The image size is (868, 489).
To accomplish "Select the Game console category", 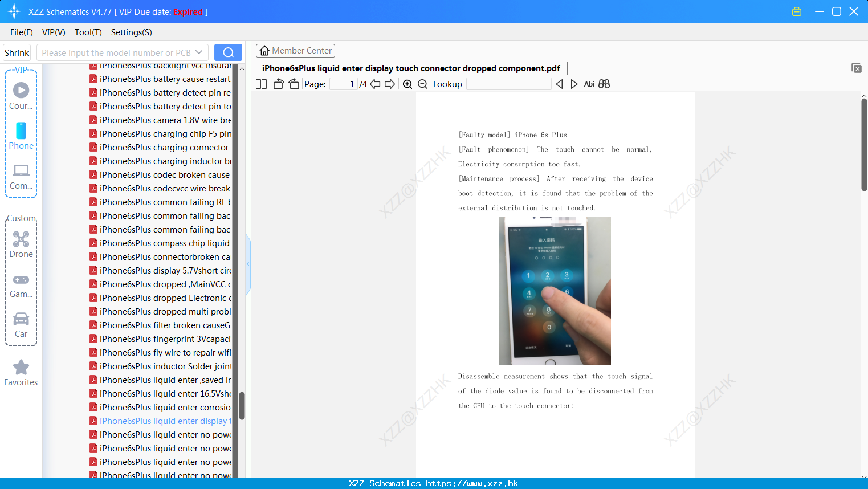I will click(21, 286).
